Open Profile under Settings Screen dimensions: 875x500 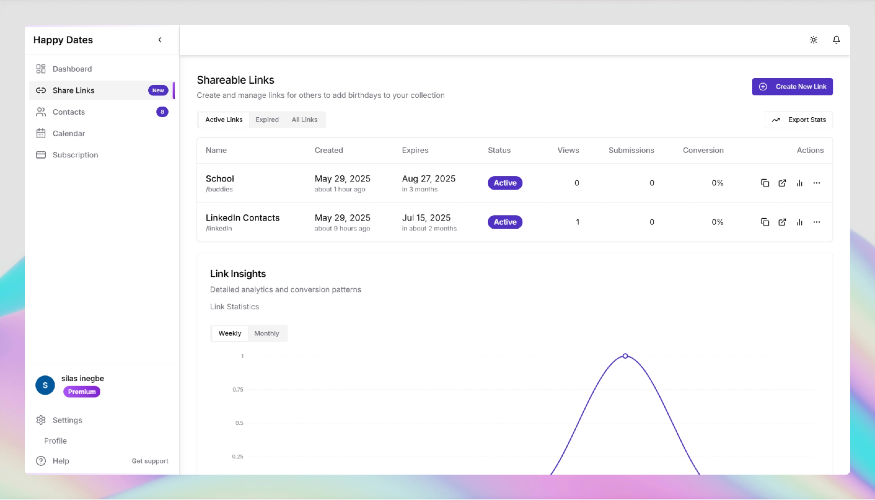pos(55,441)
